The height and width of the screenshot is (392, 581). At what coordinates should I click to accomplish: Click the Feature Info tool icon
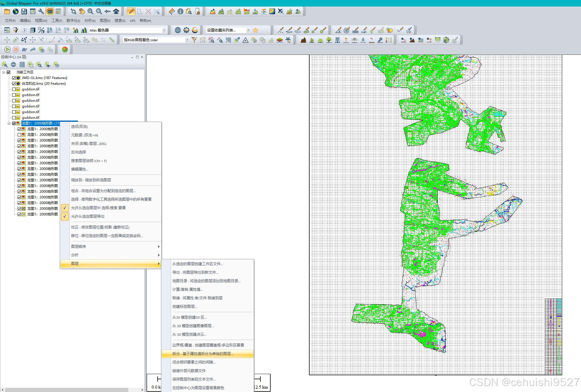point(180,11)
